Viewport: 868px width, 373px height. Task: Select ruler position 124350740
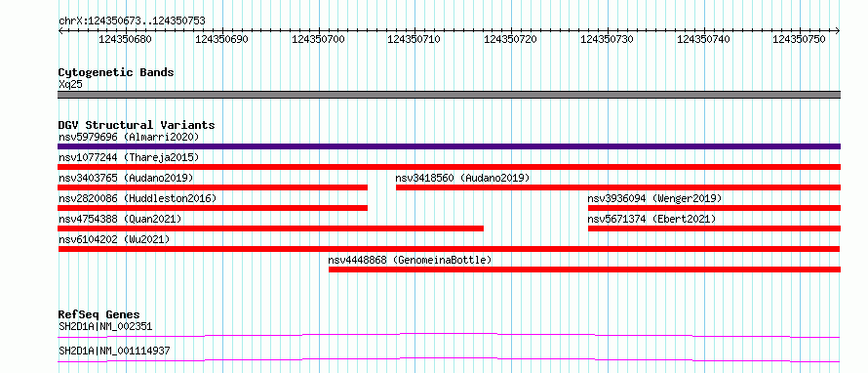click(703, 39)
